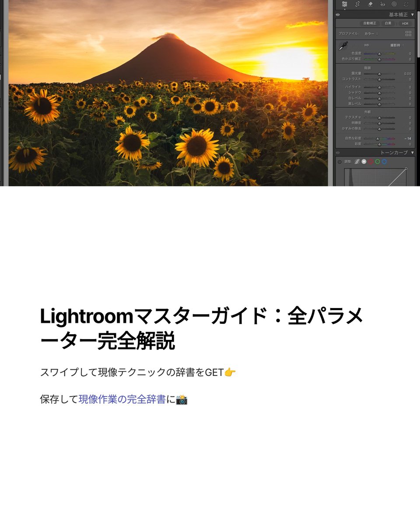Click the 露光量 slider handle

(379, 74)
